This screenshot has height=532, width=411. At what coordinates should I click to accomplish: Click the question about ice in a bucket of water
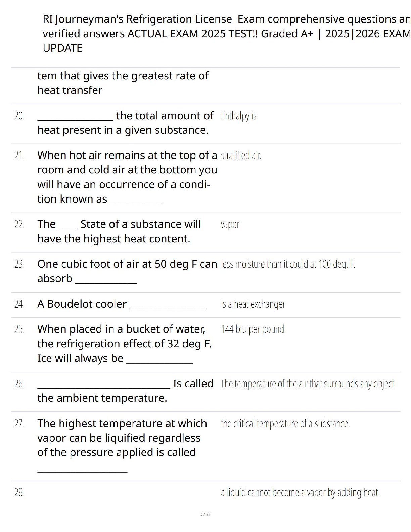coord(124,344)
